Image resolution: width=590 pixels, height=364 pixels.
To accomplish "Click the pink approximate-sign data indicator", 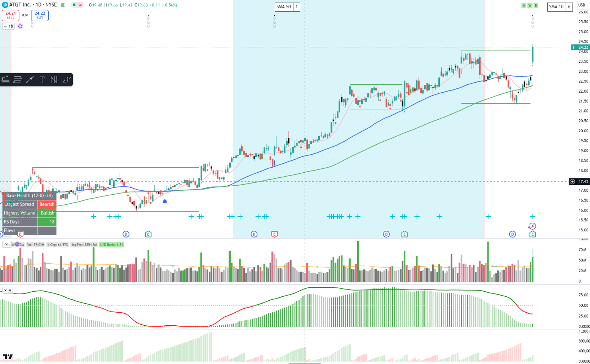I will 80,5.
